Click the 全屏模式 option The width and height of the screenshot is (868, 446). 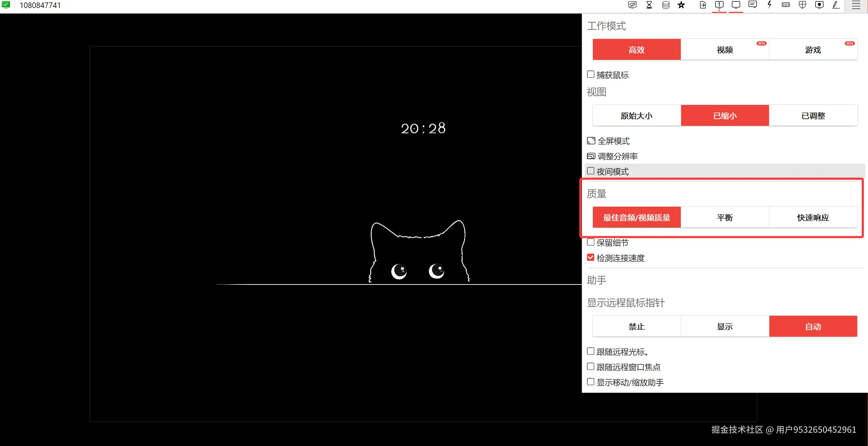coord(613,141)
